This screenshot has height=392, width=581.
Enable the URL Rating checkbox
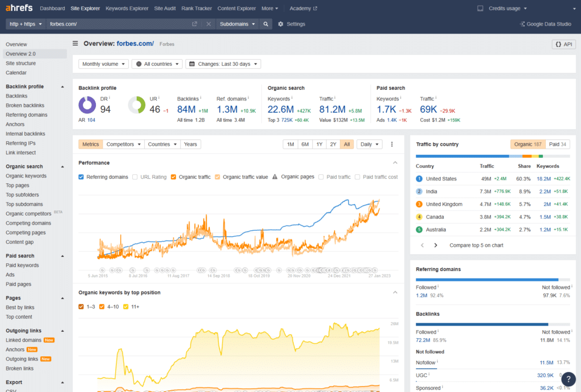[x=136, y=177]
